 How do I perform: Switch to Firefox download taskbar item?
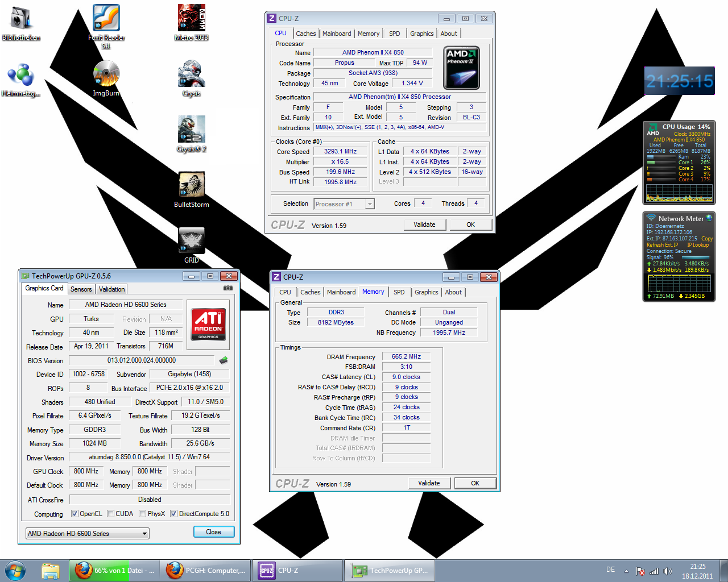(114, 571)
